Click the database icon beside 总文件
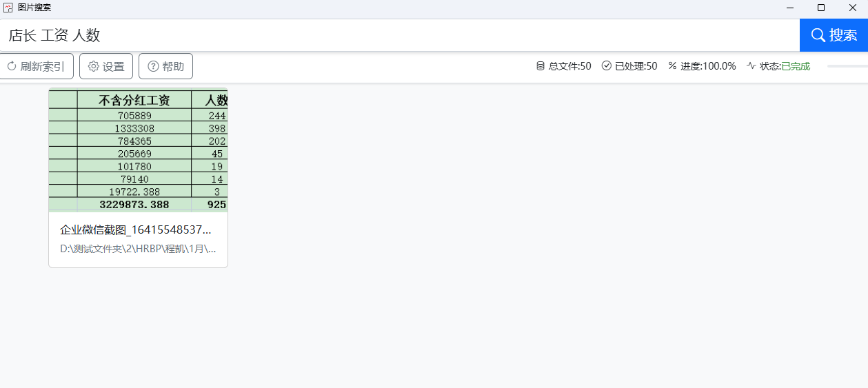The height and width of the screenshot is (388, 868). pyautogui.click(x=541, y=66)
